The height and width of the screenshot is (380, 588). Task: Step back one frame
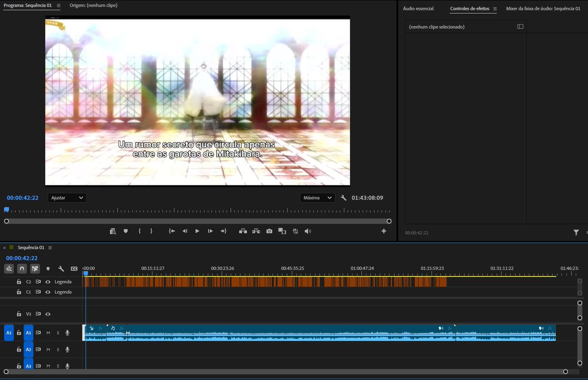tap(185, 231)
